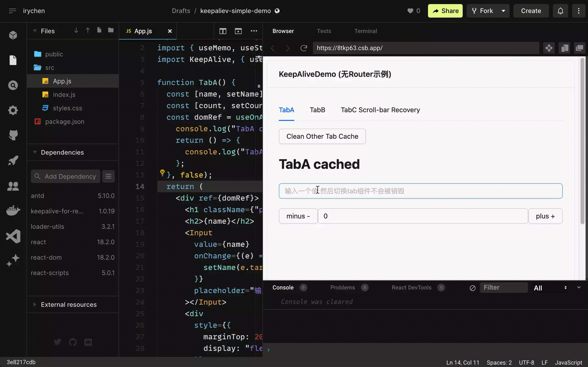Click the clear console icon

point(472,288)
